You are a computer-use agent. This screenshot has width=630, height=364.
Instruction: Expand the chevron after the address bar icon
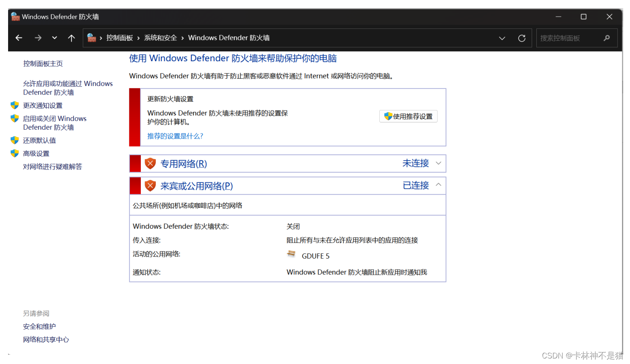tap(101, 38)
